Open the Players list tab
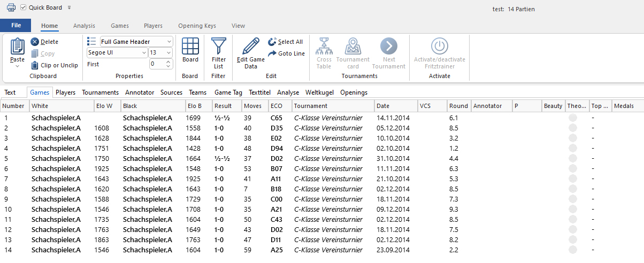644x263 pixels. (x=65, y=92)
